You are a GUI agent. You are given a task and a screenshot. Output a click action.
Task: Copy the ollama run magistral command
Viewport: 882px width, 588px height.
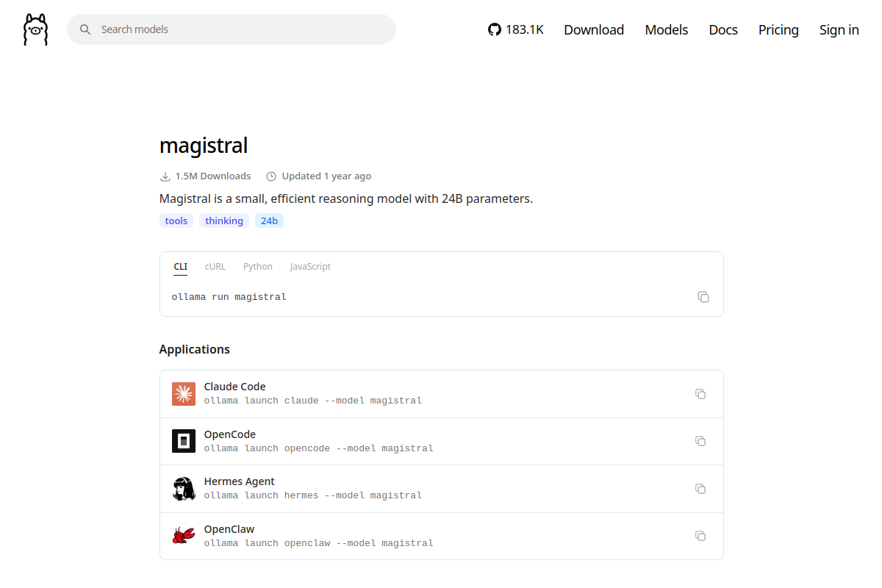coord(703,297)
